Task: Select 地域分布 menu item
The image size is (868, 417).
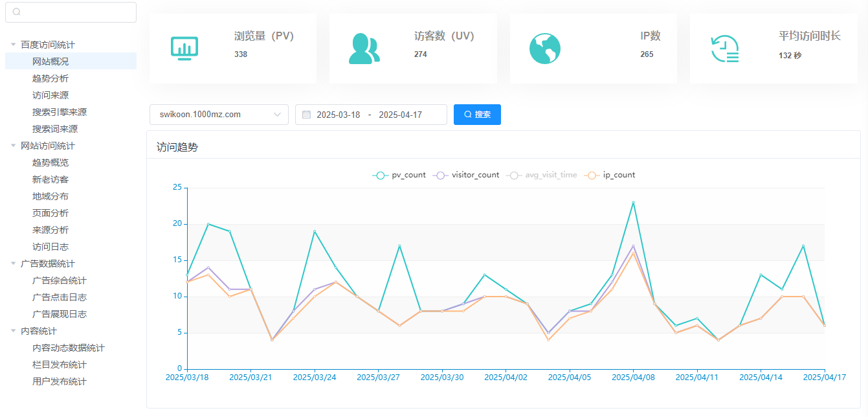Action: click(50, 196)
